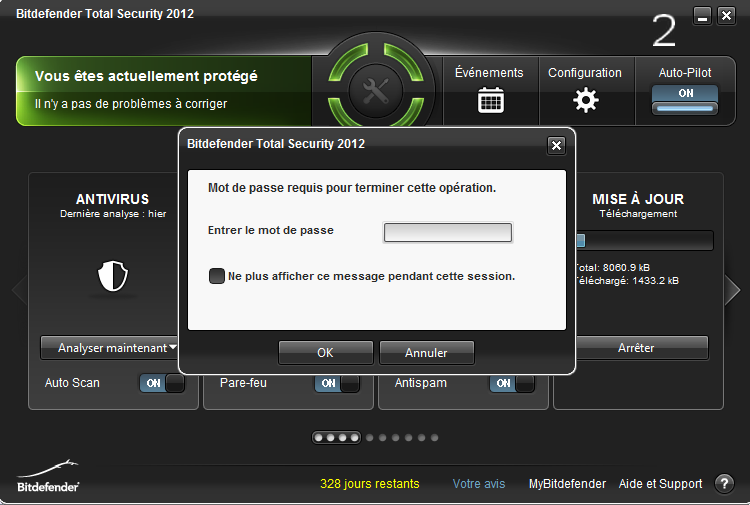Click the 'Vous êtes actuellement protégé' status
This screenshot has width=750, height=505.
click(146, 76)
